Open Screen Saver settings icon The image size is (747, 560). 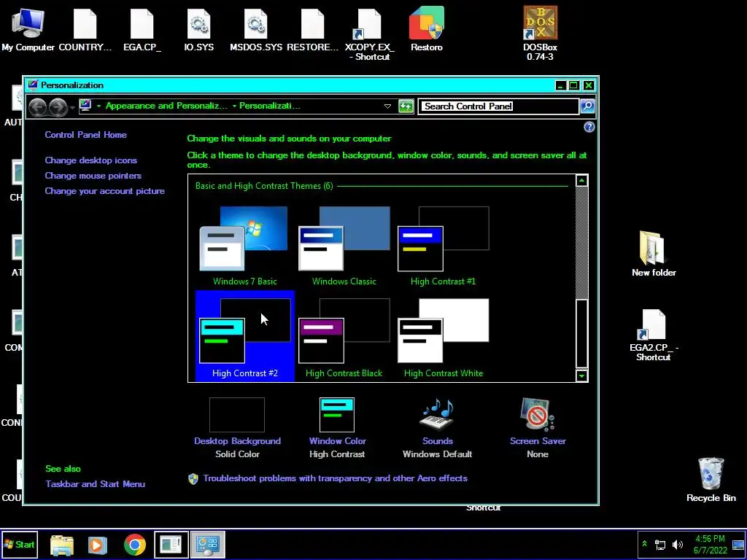(x=537, y=415)
